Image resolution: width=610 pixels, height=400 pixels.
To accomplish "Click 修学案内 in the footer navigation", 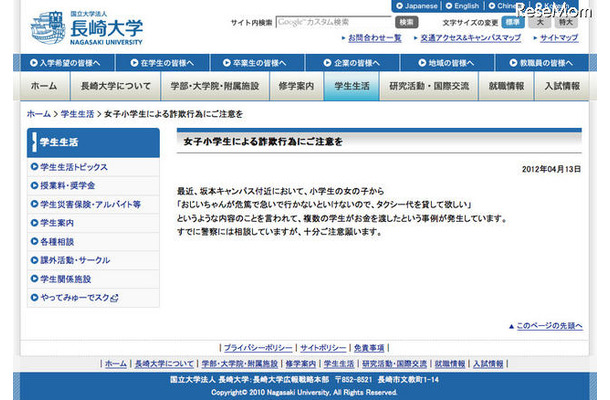I will 300,364.
